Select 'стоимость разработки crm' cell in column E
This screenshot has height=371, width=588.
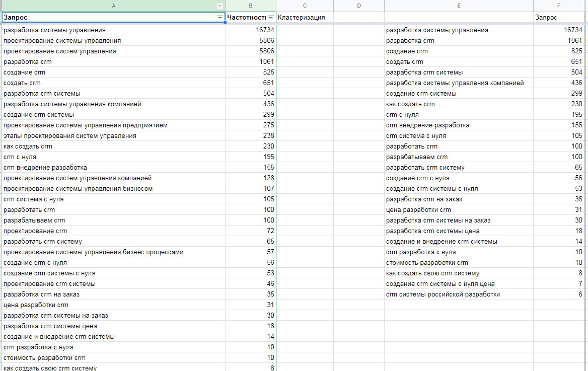(x=459, y=263)
